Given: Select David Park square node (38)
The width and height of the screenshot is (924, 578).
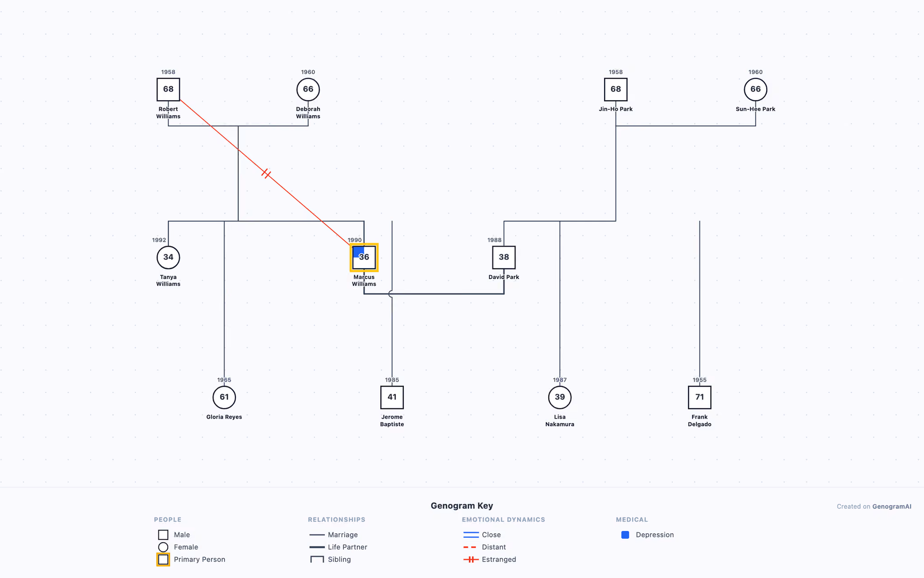Looking at the screenshot, I should (504, 257).
